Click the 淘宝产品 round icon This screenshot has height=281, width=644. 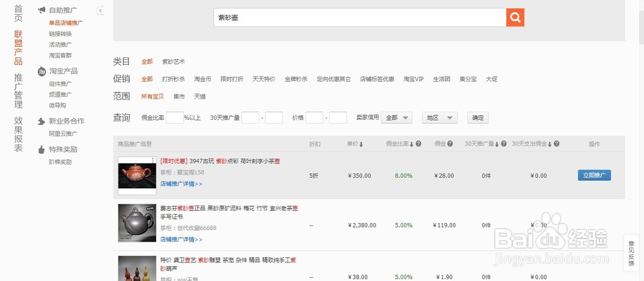[x=41, y=72]
